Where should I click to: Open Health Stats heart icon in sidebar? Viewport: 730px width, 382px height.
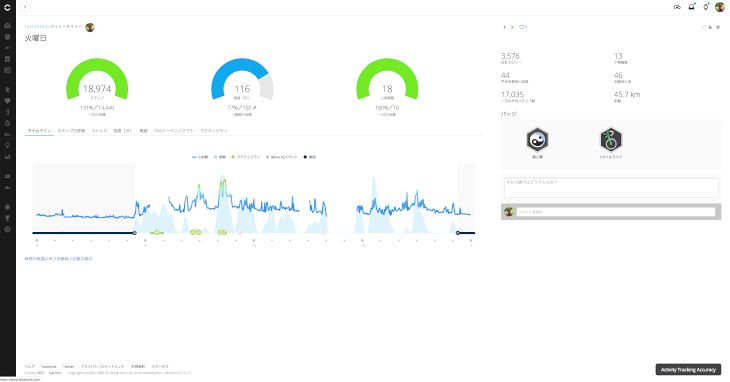(x=7, y=101)
